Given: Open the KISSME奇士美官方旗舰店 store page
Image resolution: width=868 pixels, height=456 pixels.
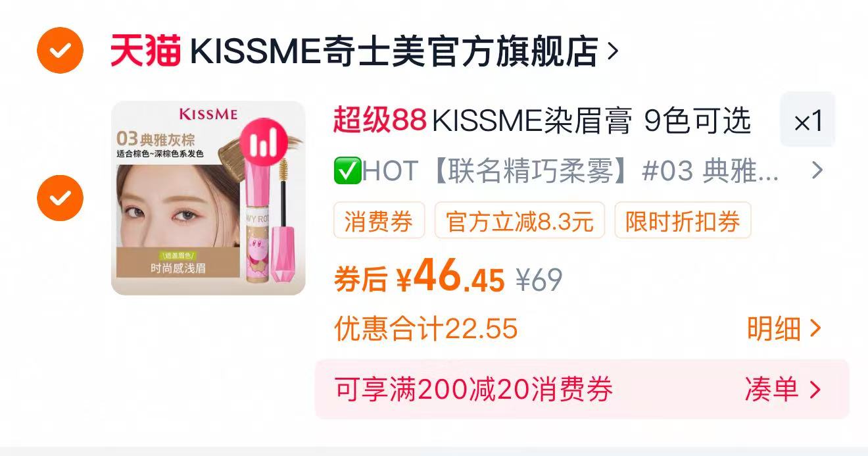Looking at the screenshot, I should coord(395,51).
